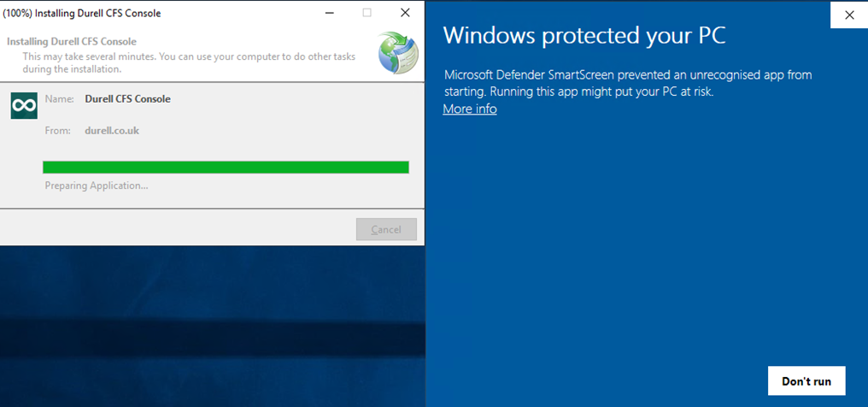Click the globe installer icon
The height and width of the screenshot is (407, 868).
click(x=398, y=53)
